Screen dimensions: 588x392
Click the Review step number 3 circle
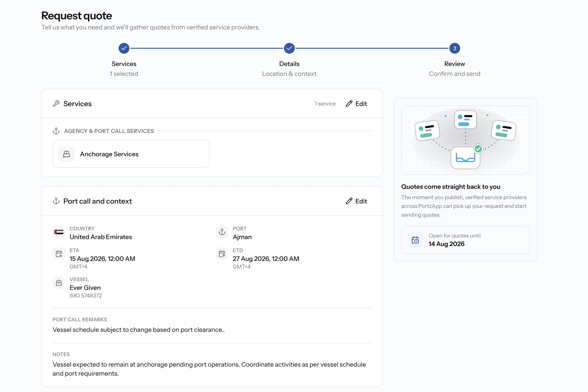454,48
